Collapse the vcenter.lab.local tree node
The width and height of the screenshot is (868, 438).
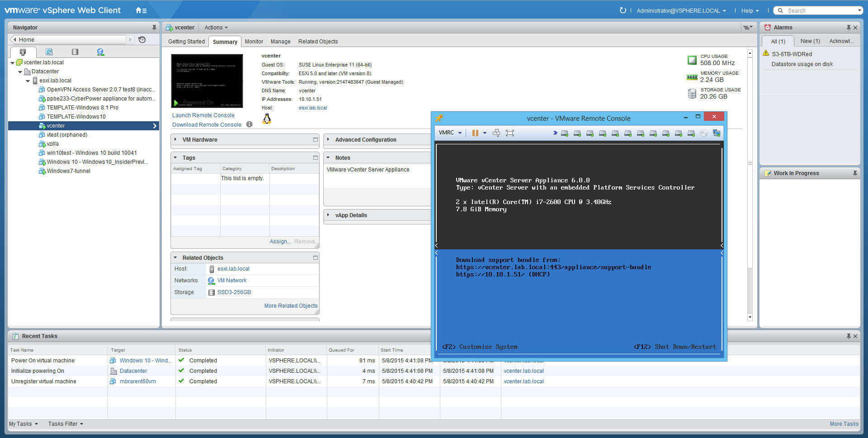coord(12,63)
